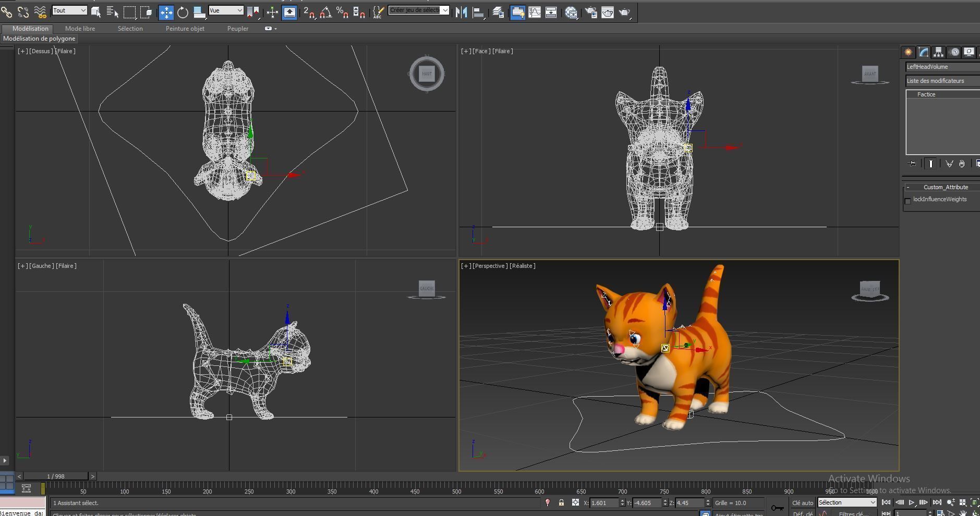Open Render Setup teapot icon

pyautogui.click(x=591, y=12)
